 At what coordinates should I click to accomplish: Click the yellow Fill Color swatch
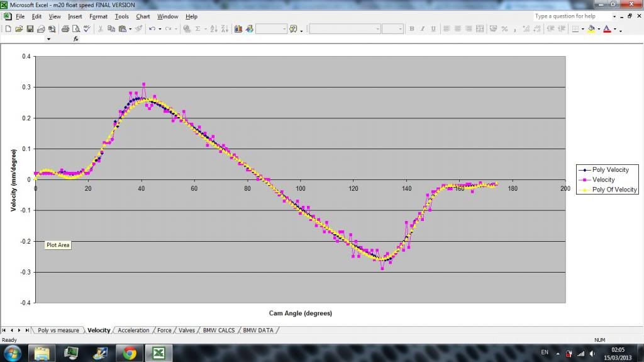click(591, 29)
